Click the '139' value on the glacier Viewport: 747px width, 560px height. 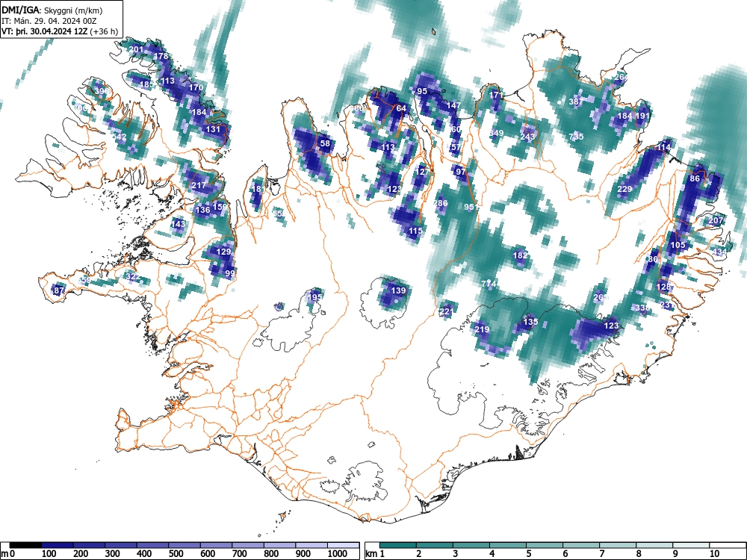398,290
